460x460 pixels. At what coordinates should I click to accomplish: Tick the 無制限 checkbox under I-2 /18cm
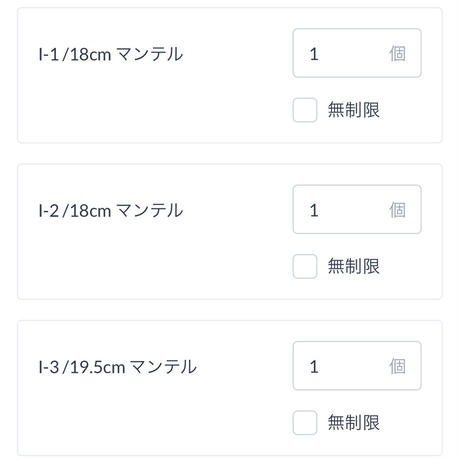tap(305, 266)
